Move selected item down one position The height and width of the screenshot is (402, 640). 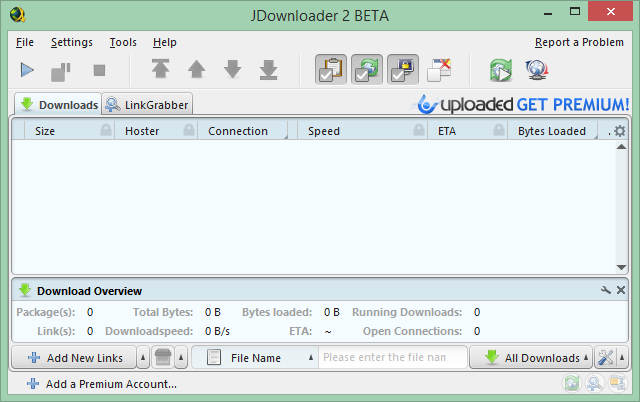(x=232, y=69)
